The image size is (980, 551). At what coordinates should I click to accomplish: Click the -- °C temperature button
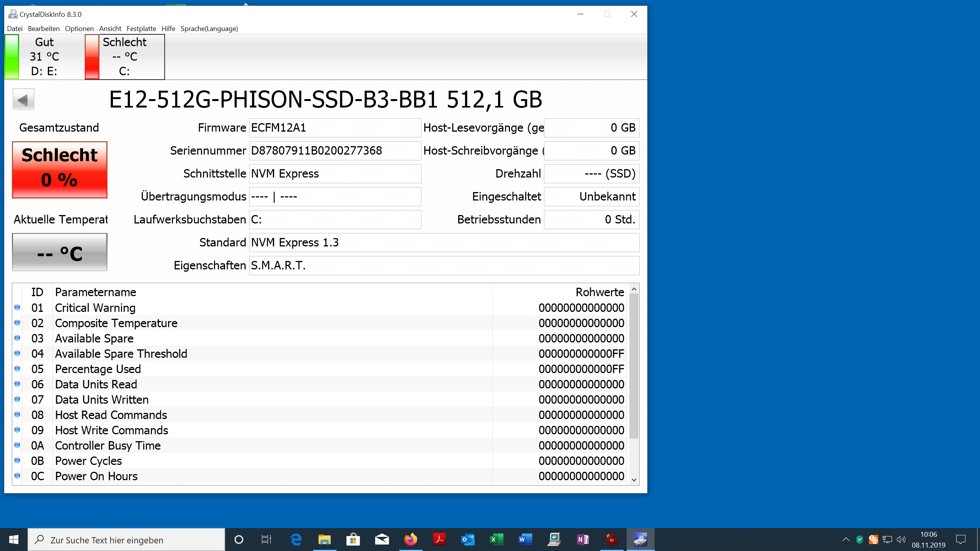click(60, 253)
